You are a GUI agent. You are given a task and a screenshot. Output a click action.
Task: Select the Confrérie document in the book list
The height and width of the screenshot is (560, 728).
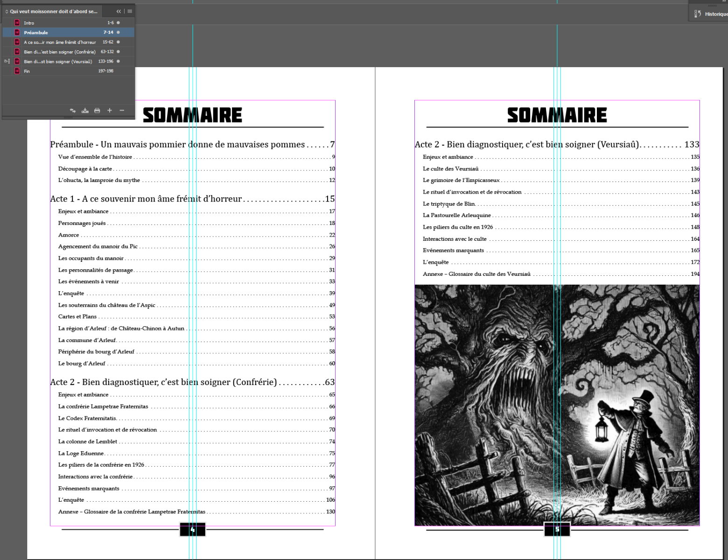pyautogui.click(x=60, y=52)
